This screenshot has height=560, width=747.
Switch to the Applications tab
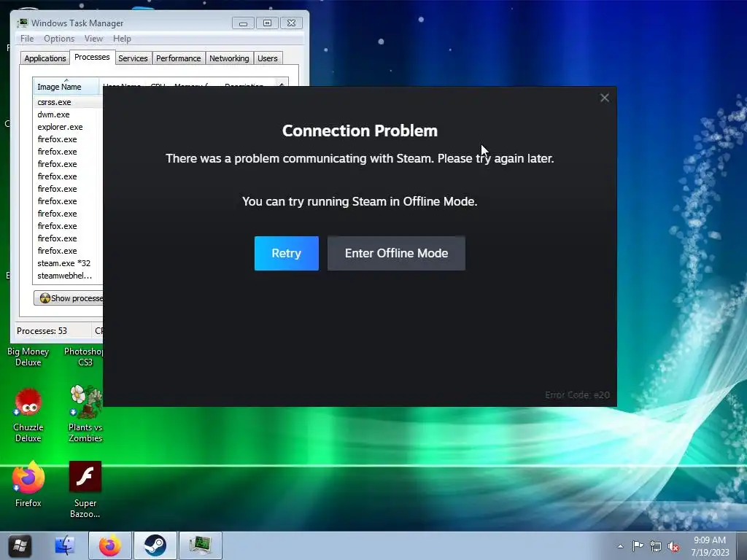45,58
